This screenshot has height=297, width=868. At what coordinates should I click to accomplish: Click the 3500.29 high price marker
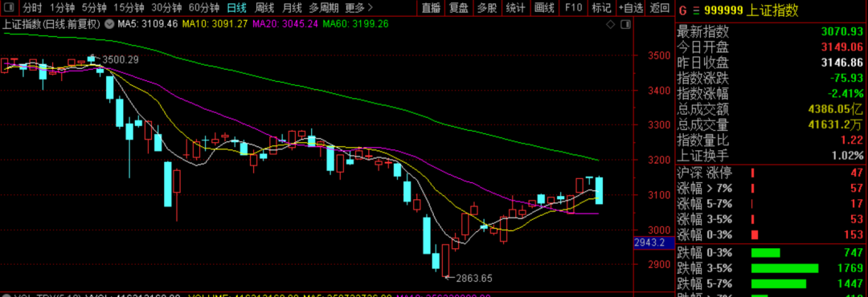click(120, 59)
